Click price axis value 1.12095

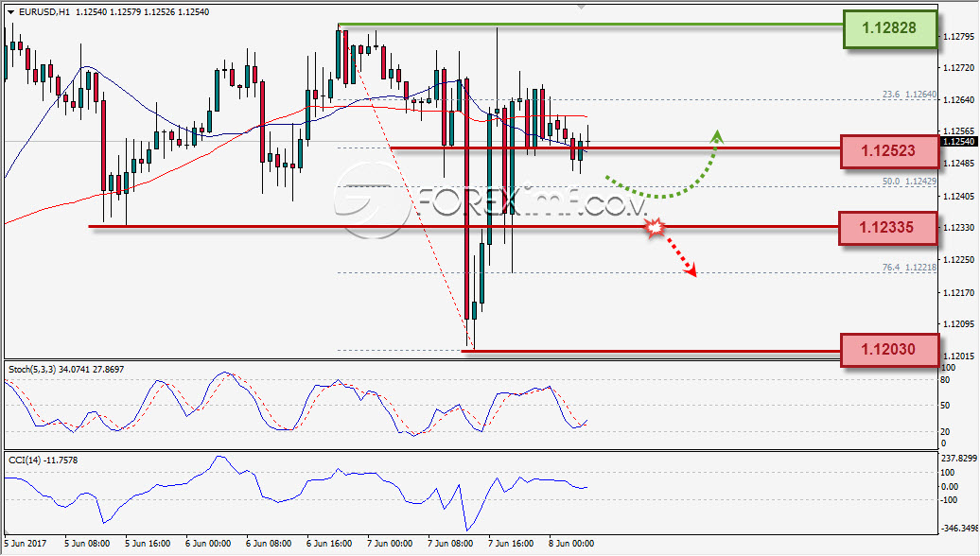(x=959, y=323)
